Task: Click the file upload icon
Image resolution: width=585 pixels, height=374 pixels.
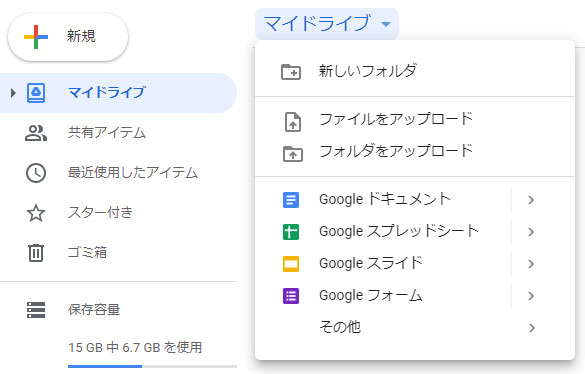Action: (x=293, y=122)
